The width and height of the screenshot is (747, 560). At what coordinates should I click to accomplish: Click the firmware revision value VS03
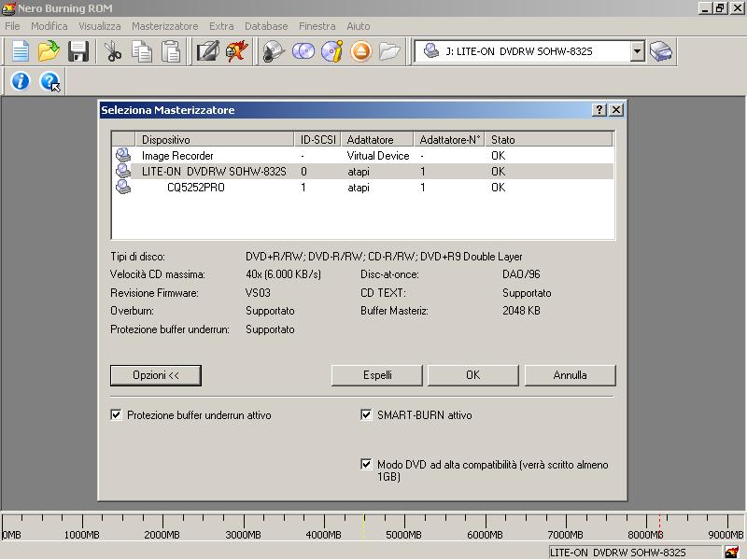point(258,293)
